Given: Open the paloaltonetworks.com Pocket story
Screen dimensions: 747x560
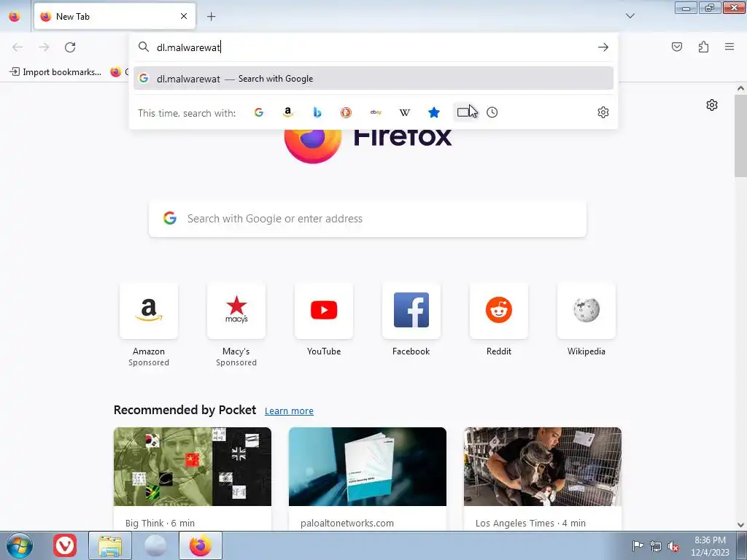Looking at the screenshot, I should [x=368, y=478].
